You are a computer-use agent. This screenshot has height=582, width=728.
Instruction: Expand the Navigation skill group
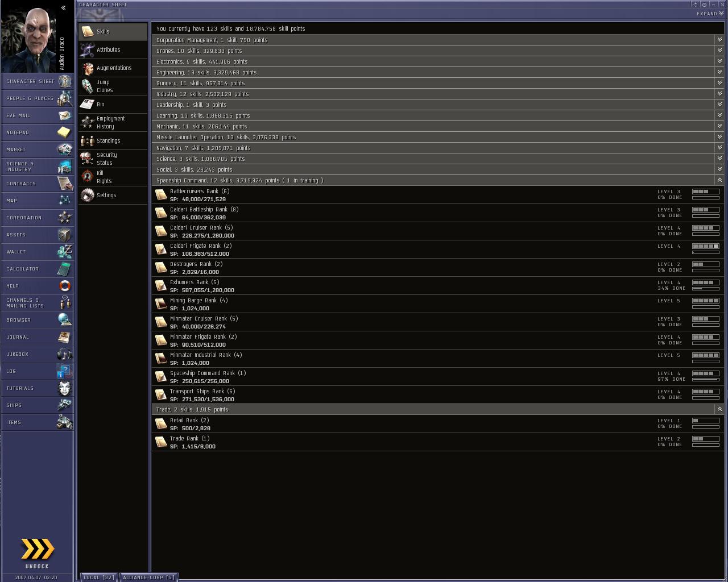click(719, 148)
